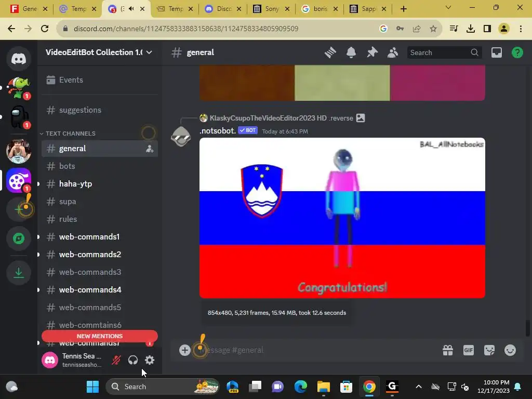Open the Threads icon in channel header

pyautogui.click(x=330, y=52)
